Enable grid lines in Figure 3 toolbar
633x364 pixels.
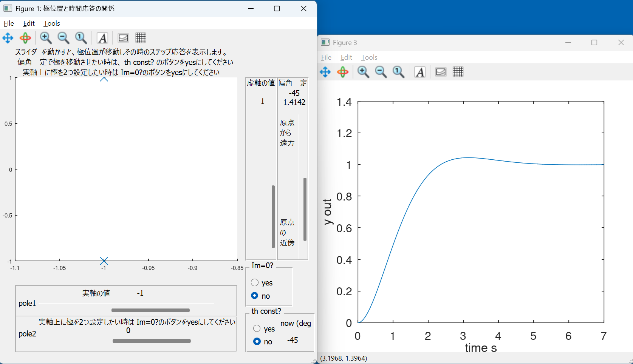coord(458,72)
